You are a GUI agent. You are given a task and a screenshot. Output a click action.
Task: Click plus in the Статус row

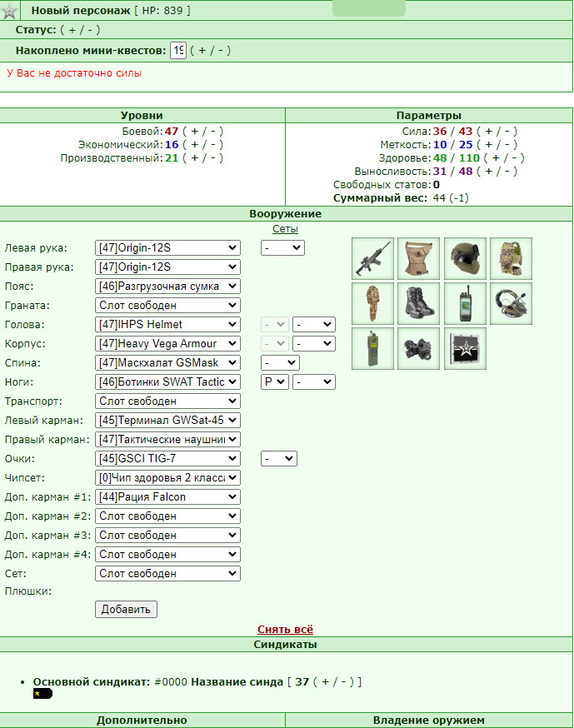tap(72, 30)
